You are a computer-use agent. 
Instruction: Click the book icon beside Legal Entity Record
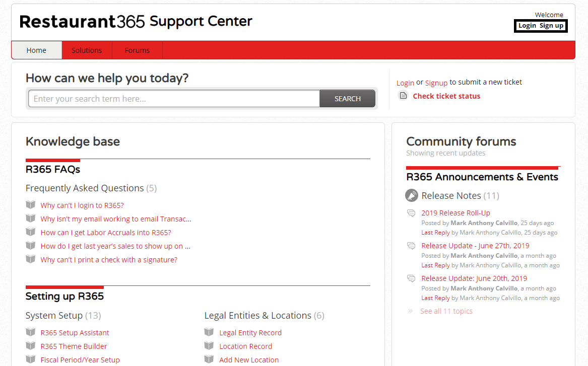pos(209,332)
